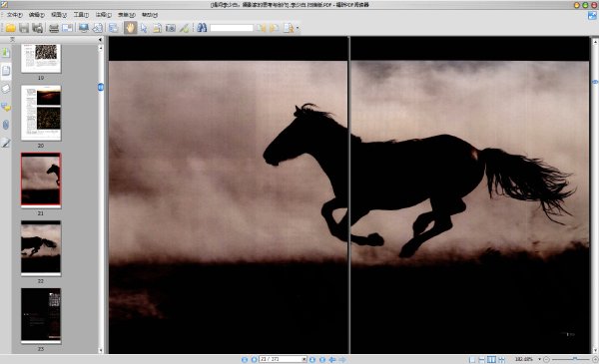The height and width of the screenshot is (364, 599).
Task: Open the 编辑 (Edit) menu
Action: (37, 15)
